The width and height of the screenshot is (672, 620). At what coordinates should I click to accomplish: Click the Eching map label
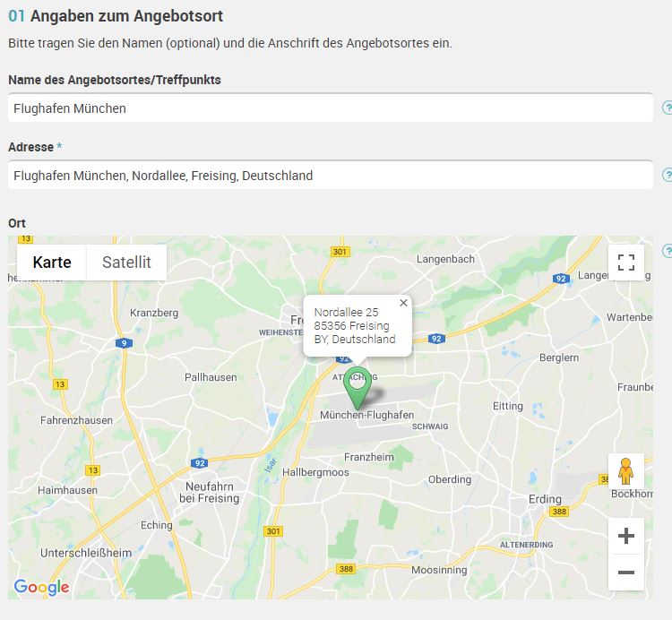tap(157, 525)
